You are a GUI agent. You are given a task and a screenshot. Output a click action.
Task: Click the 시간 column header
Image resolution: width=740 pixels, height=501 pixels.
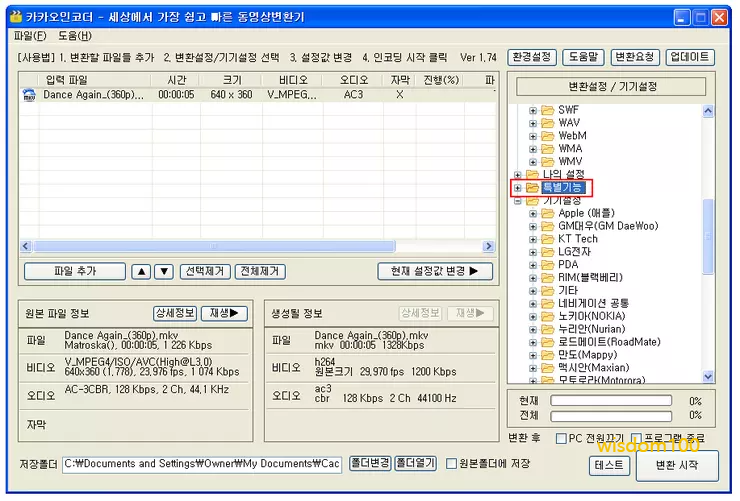(x=176, y=80)
